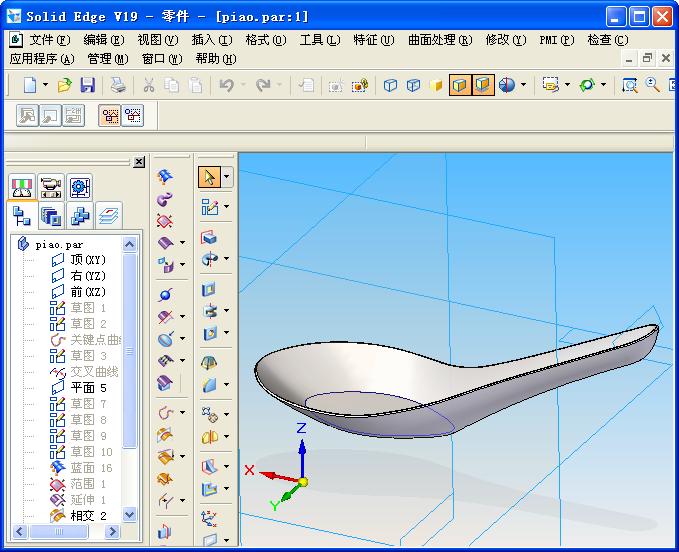
Task: Click the Cut scissors icon
Action: [x=149, y=85]
